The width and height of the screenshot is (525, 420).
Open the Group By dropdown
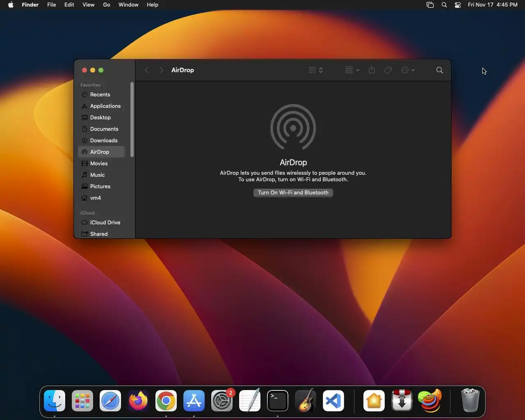click(352, 70)
